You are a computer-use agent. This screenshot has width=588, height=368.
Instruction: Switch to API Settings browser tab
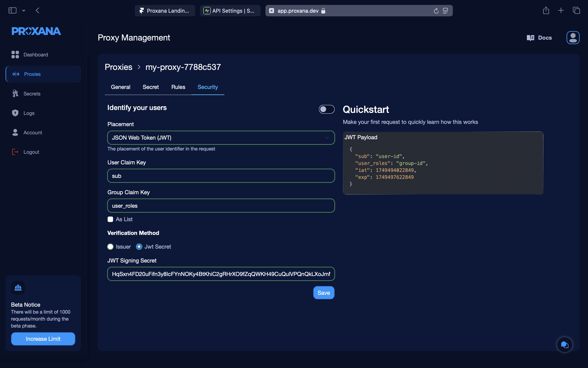pyautogui.click(x=230, y=11)
